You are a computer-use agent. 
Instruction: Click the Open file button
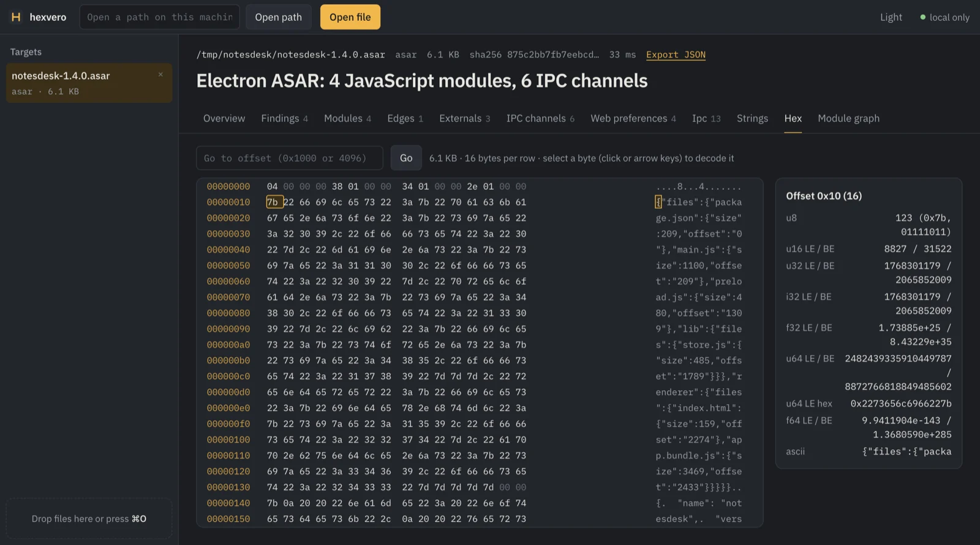350,17
